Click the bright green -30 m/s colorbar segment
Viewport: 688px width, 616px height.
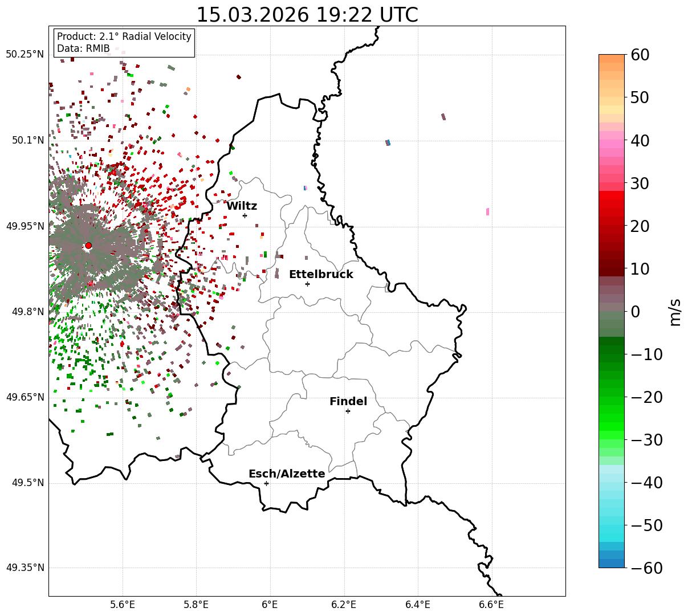pyautogui.click(x=612, y=439)
